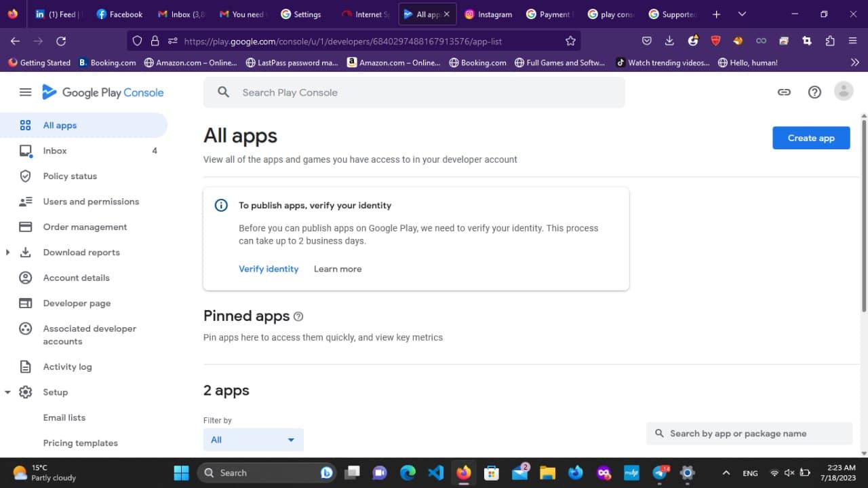
Task: Switch to the Instagram tab
Action: pos(488,14)
